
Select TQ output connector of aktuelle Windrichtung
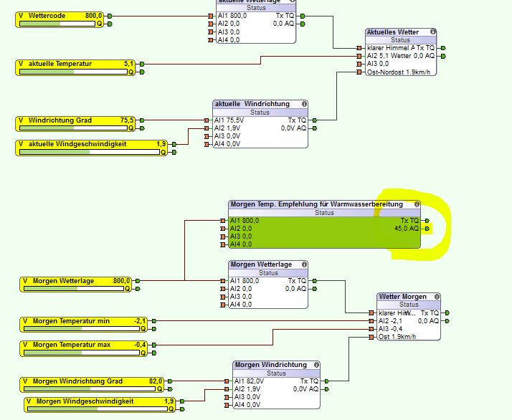[315, 120]
